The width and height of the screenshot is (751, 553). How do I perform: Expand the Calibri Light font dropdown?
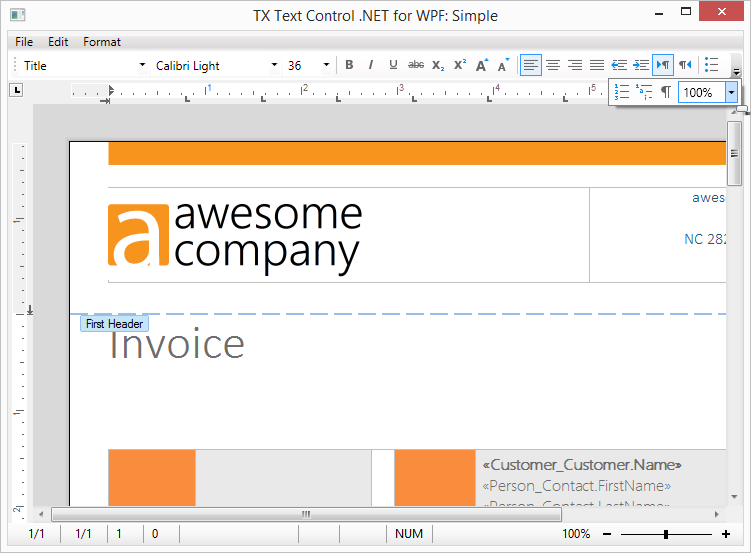274,66
